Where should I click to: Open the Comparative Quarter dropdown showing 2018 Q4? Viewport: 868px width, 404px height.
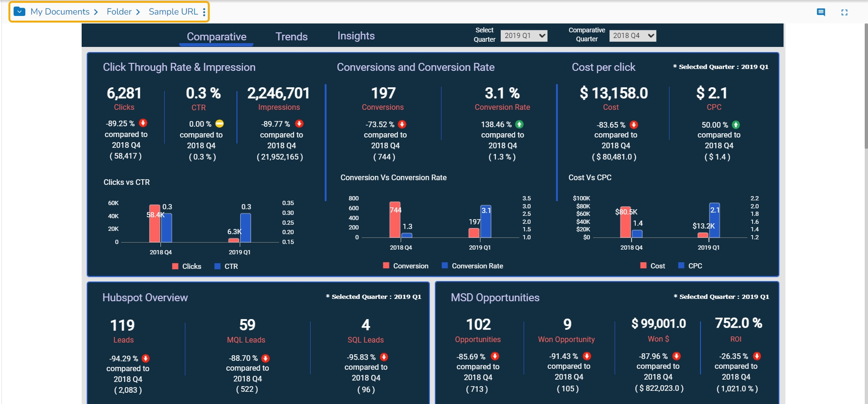pos(632,36)
